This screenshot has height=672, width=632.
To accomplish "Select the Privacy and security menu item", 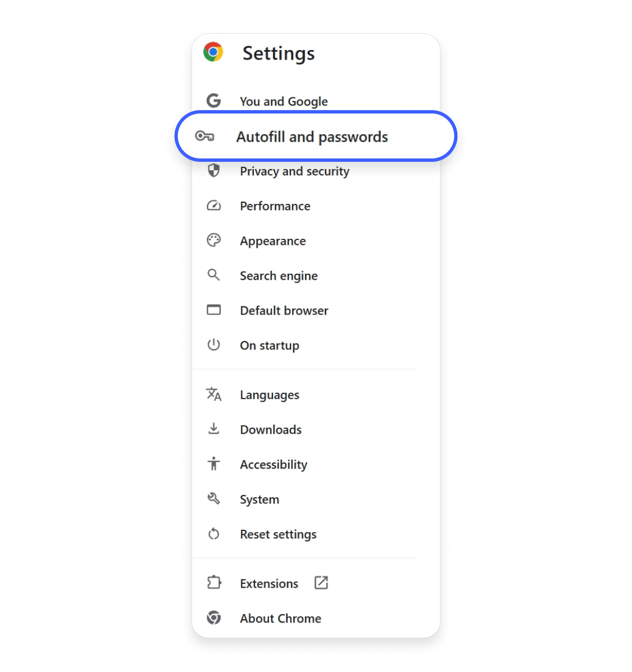I will click(294, 171).
